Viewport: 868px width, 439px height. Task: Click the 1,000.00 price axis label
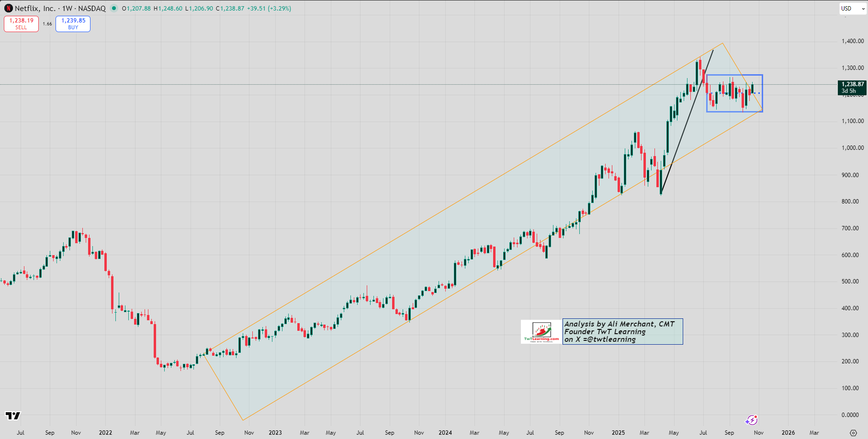tap(853, 148)
